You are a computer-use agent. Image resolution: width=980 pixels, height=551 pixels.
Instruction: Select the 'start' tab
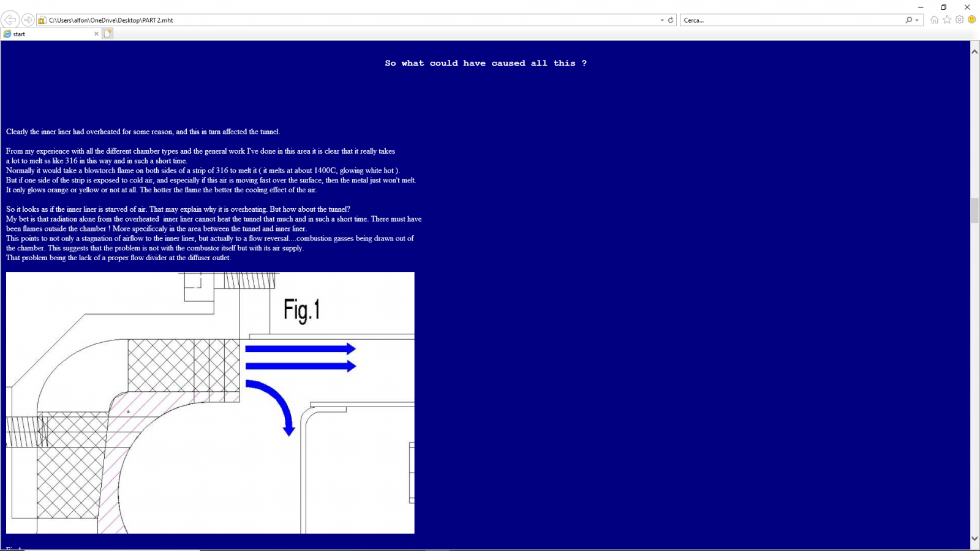[x=50, y=34]
